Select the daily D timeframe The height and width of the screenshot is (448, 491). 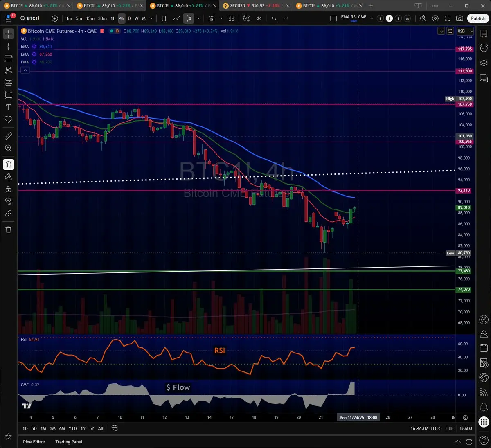click(129, 18)
